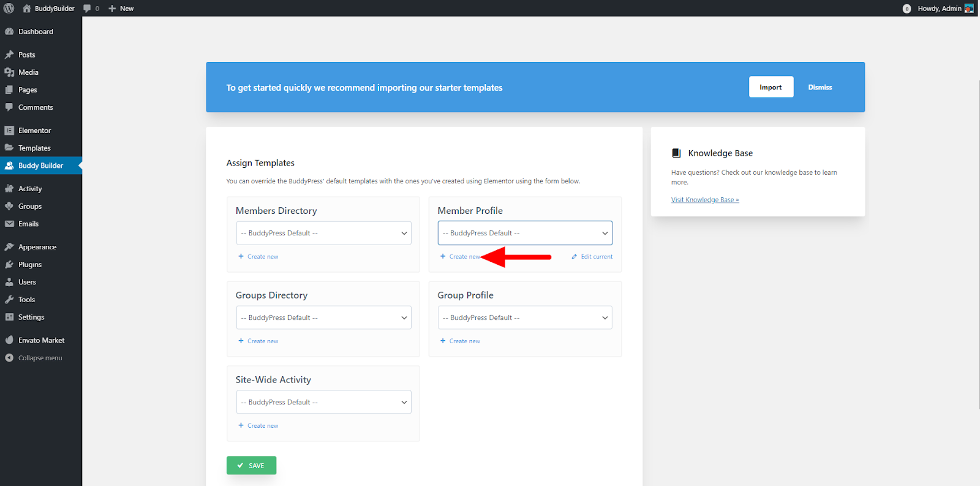980x486 pixels.
Task: Click the Buddy Builder people icon
Action: (x=9, y=165)
